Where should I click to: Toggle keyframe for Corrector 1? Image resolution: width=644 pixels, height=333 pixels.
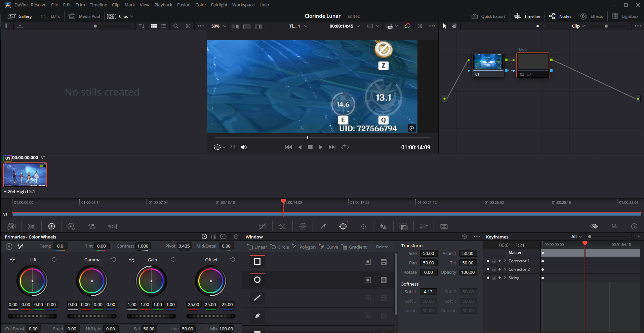pyautogui.click(x=499, y=261)
